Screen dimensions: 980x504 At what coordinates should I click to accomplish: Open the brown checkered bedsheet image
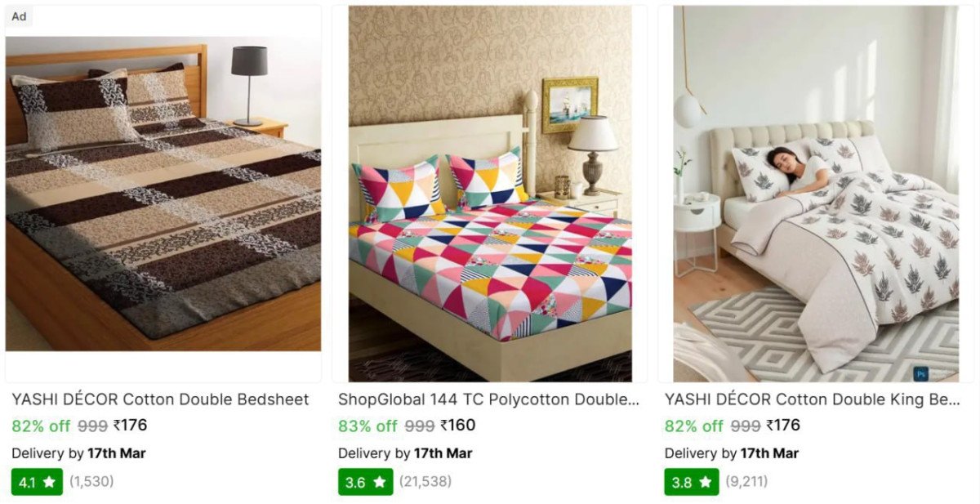163,194
